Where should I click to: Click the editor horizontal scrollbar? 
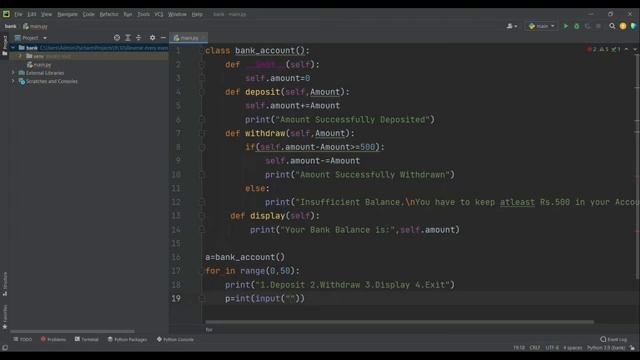pyautogui.click(x=399, y=322)
